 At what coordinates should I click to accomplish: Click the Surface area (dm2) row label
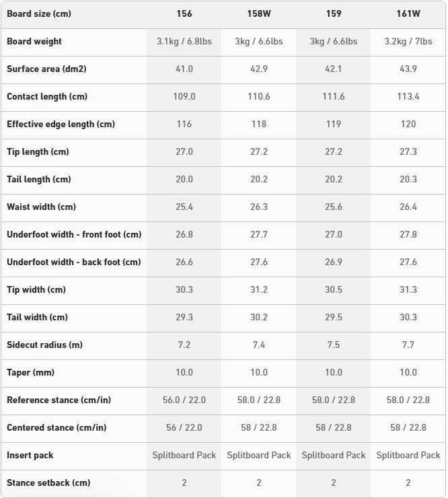click(x=46, y=69)
